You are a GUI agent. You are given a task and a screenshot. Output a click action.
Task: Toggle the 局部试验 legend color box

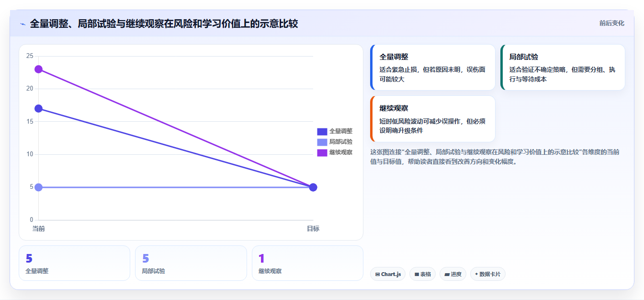(322, 142)
